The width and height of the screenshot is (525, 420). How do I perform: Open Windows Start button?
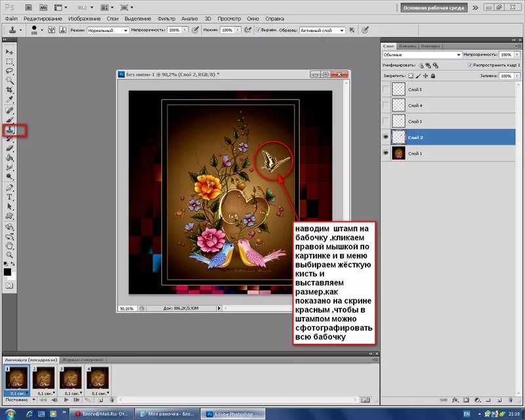pos(10,414)
